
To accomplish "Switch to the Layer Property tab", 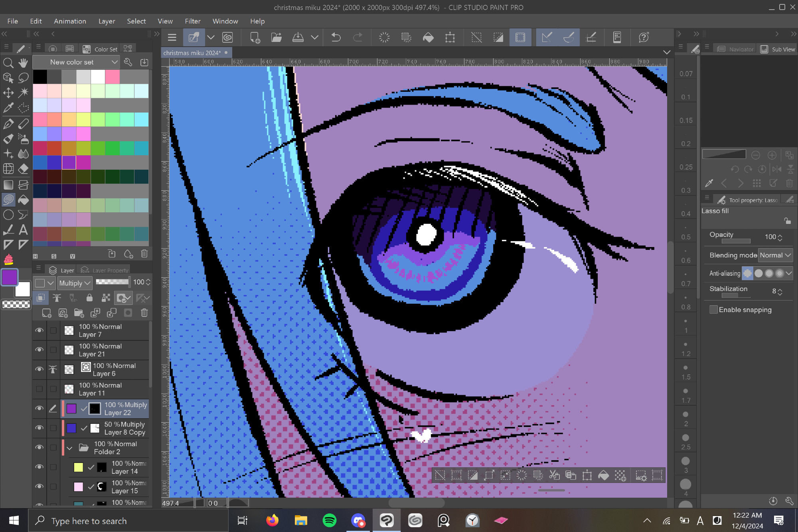I will point(105,270).
